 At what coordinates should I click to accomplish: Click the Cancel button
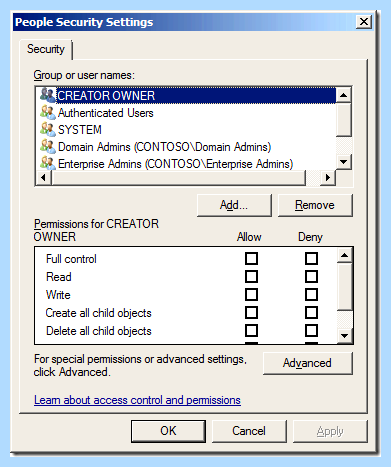click(x=249, y=431)
